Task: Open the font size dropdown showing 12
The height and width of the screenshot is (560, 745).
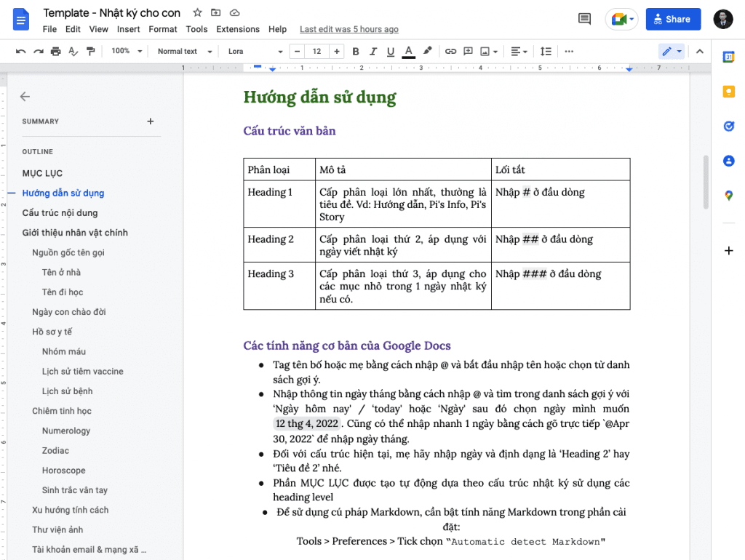Action: pyautogui.click(x=316, y=51)
